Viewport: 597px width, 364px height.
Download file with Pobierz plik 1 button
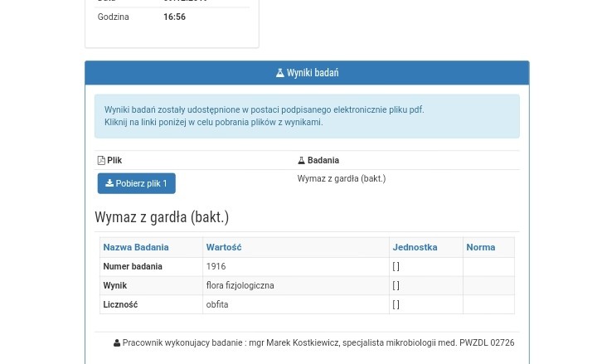(x=136, y=183)
